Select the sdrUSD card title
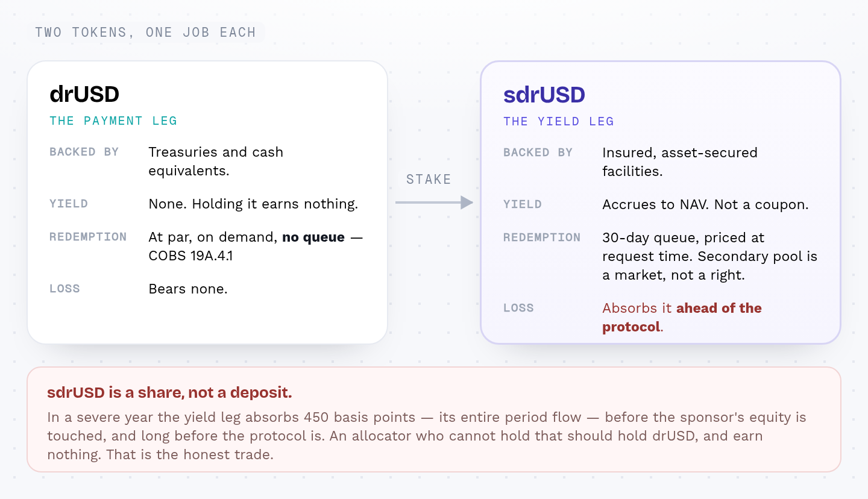The image size is (868, 499). tap(544, 95)
